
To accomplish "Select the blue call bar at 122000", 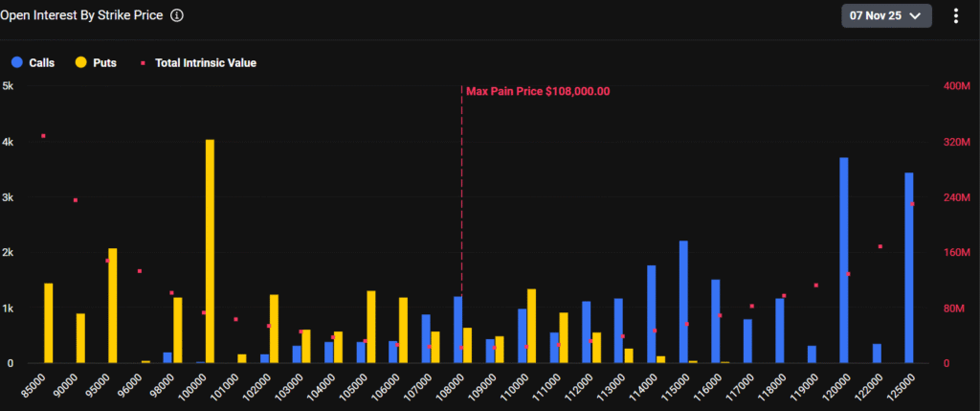I will pyautogui.click(x=877, y=354).
